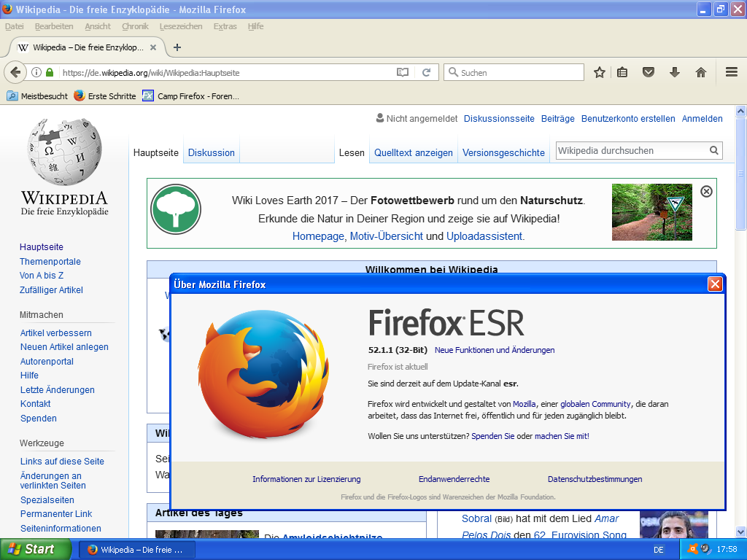Open the Datei menu

click(x=15, y=26)
